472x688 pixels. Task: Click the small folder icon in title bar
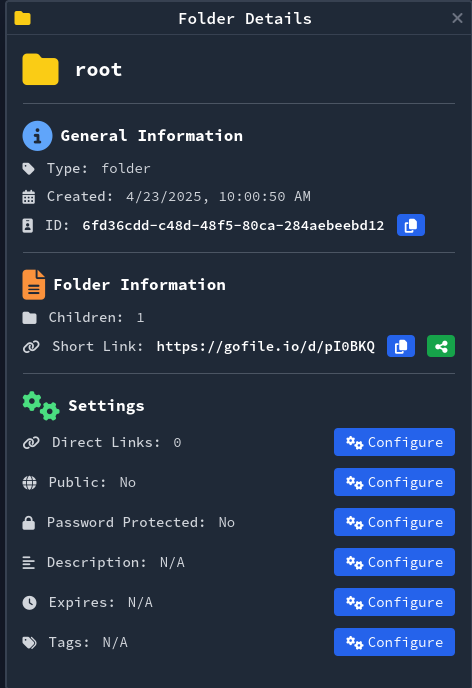pyautogui.click(x=22, y=18)
